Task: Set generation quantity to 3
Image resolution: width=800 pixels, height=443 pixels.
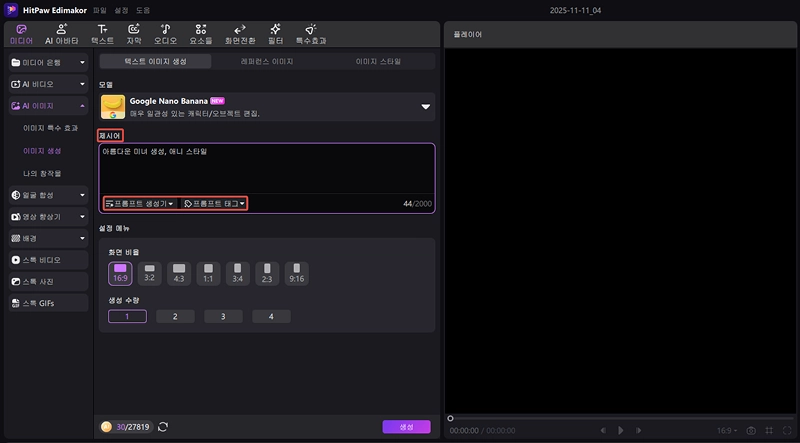Action: [223, 316]
